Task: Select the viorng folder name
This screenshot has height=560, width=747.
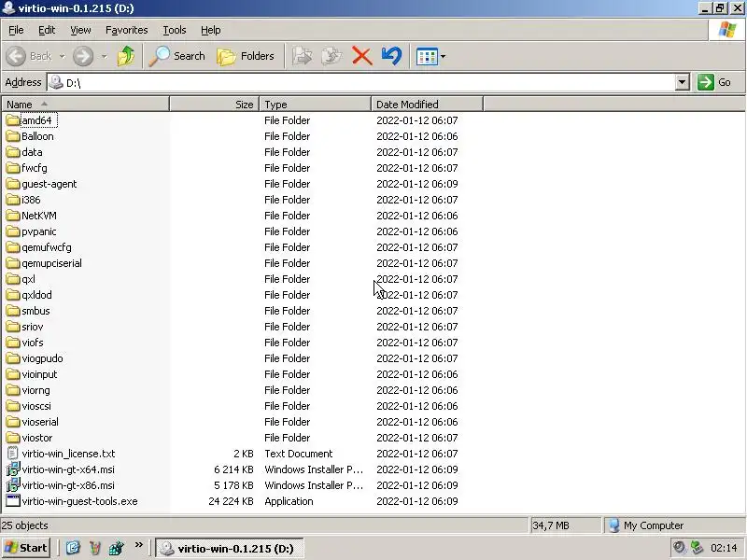Action: [x=35, y=390]
